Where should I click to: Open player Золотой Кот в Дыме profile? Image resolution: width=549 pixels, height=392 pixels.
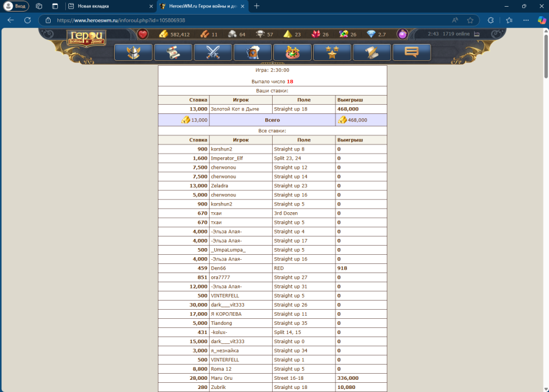pos(235,109)
